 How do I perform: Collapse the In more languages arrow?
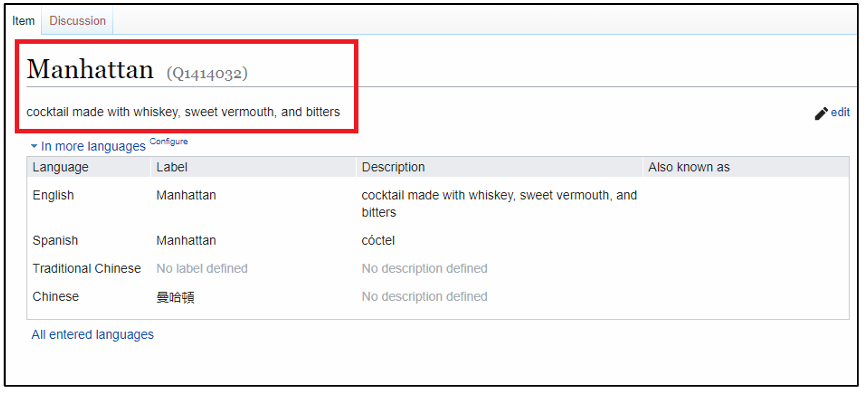pos(34,146)
